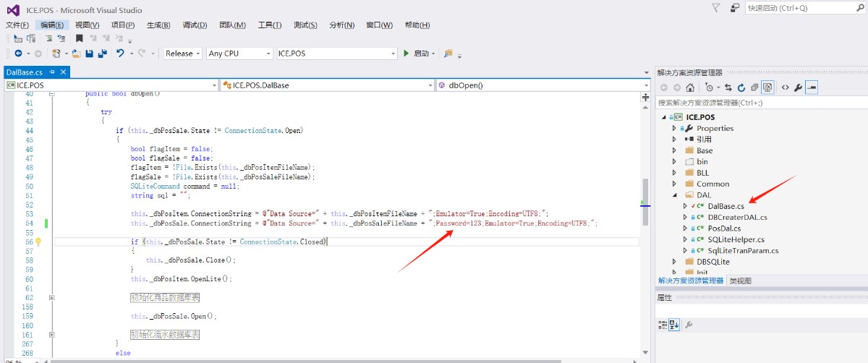Click the Home icon in Solution Explorer

click(x=690, y=87)
